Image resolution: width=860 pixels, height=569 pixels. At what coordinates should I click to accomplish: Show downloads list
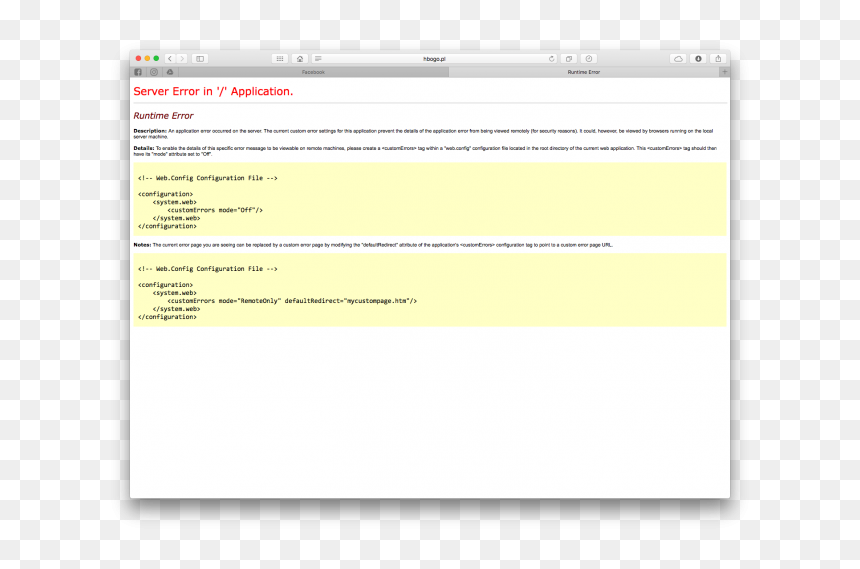[x=698, y=59]
